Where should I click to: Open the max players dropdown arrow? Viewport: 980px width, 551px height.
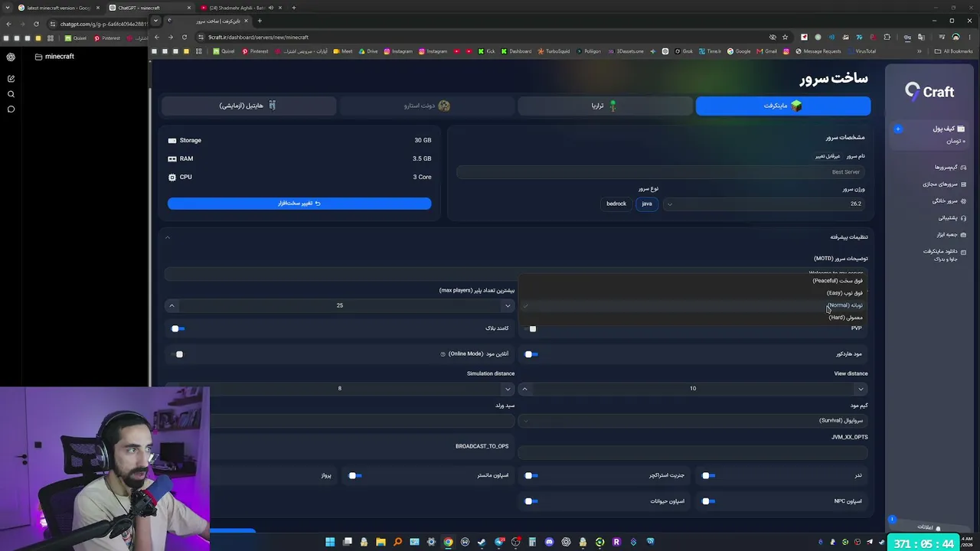pos(508,306)
